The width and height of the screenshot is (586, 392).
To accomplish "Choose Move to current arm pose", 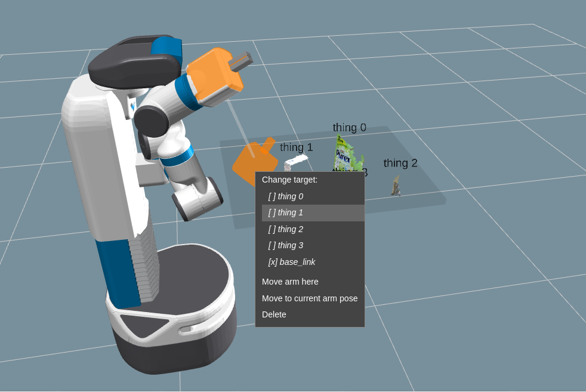I will [310, 298].
